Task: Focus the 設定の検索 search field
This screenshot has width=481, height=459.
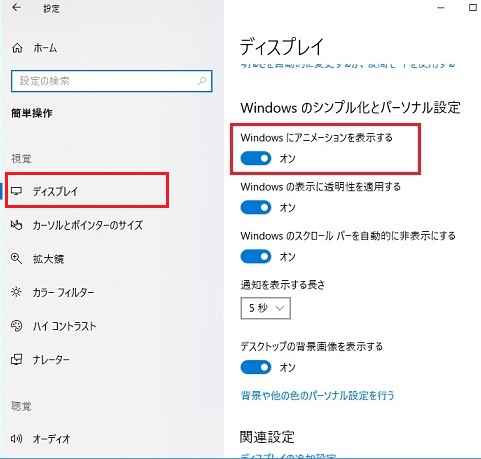Action: 112,81
